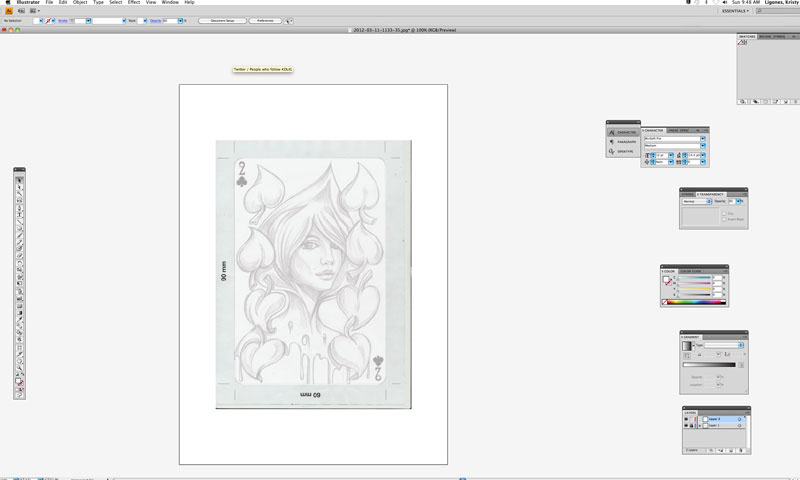This screenshot has width=800, height=480.
Task: Click the None swatch in Color panel spectrum
Action: [665, 302]
